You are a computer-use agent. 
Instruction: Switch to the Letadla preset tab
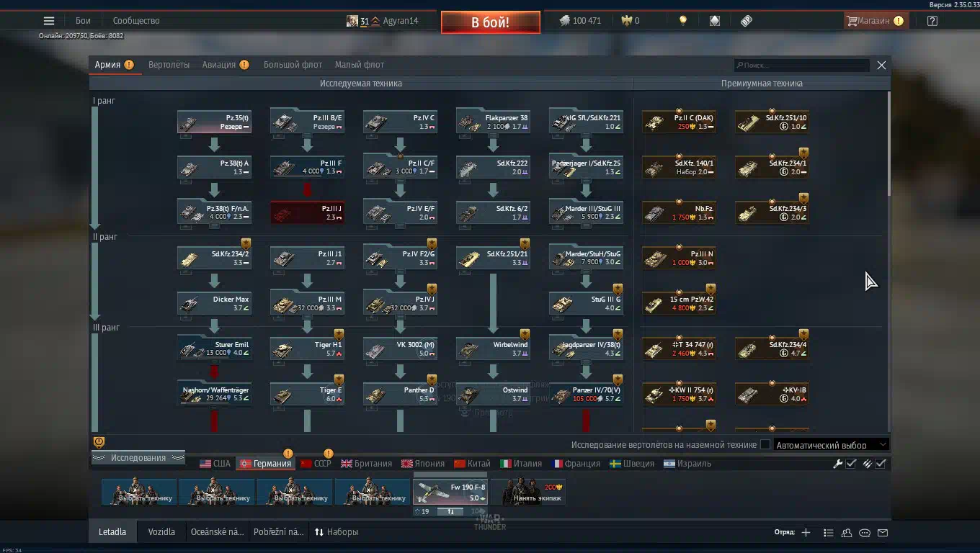112,532
